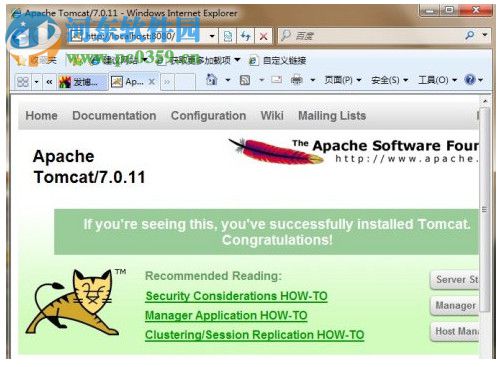501x367 pixels.
Task: Click the http://www.apache. URL text under logo
Action: [x=407, y=159]
